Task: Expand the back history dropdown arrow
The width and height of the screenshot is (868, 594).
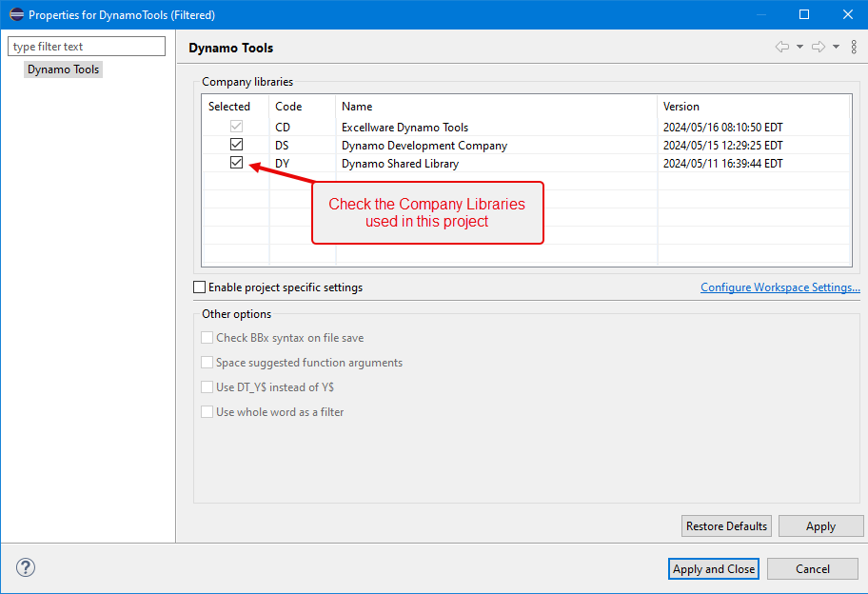Action: click(799, 47)
